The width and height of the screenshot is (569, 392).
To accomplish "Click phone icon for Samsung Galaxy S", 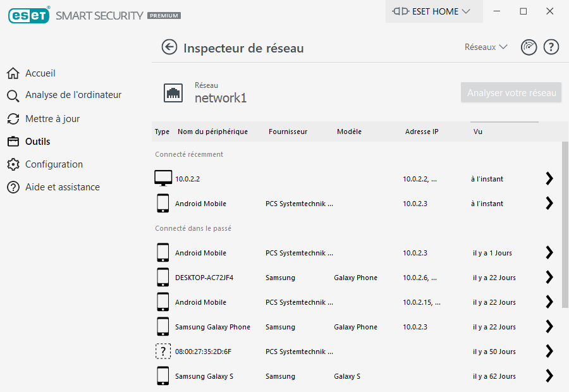I will [x=163, y=376].
